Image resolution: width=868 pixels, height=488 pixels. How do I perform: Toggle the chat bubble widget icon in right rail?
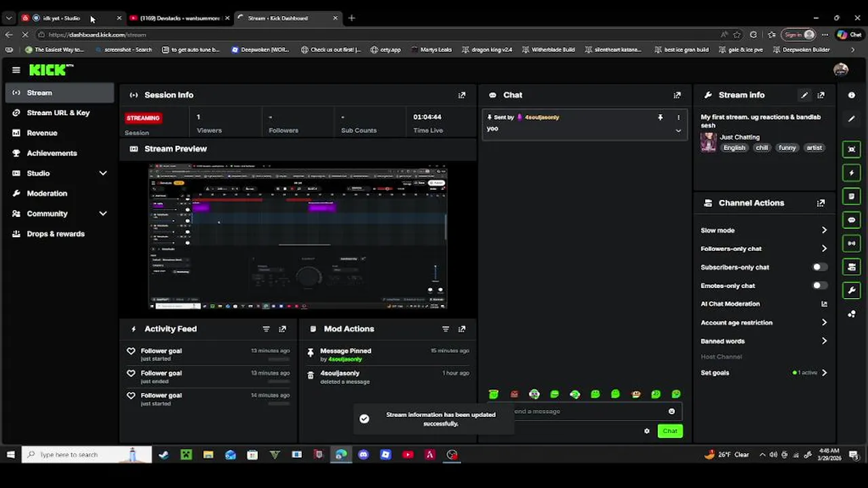pyautogui.click(x=852, y=220)
